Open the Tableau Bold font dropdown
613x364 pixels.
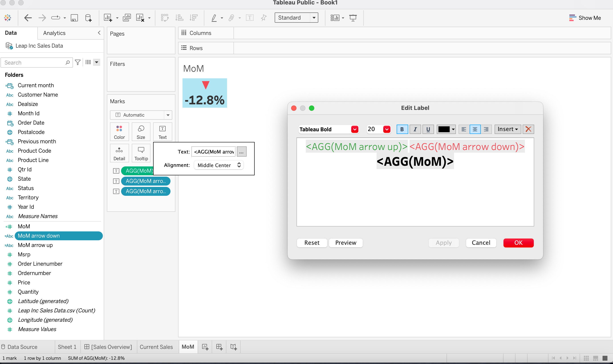[355, 129]
